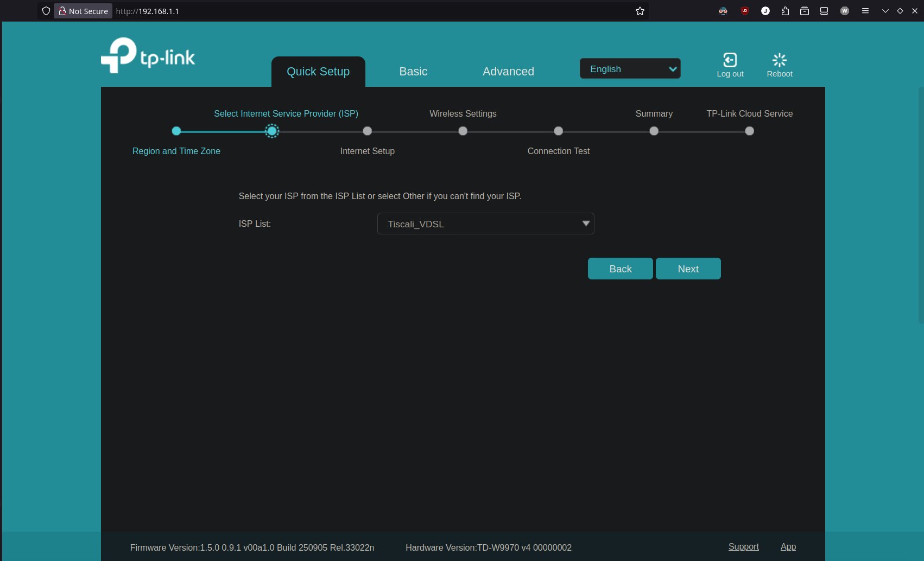Click the Next button
The width and height of the screenshot is (924, 561).
[x=688, y=269]
